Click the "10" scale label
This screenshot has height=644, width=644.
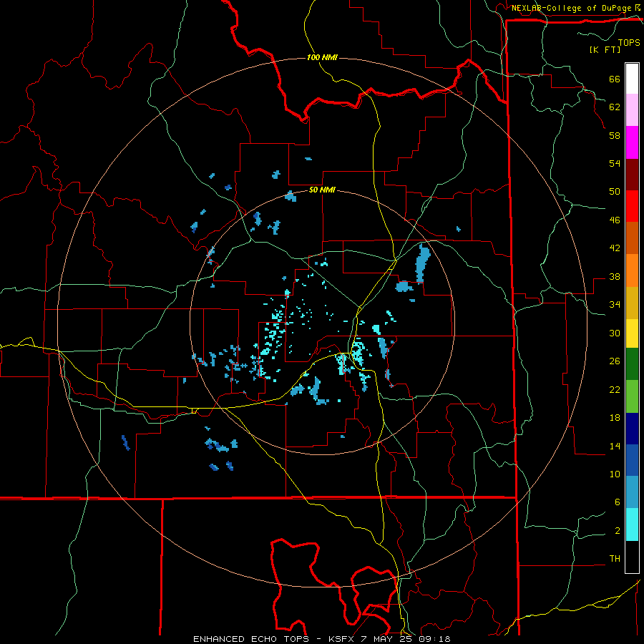click(615, 474)
